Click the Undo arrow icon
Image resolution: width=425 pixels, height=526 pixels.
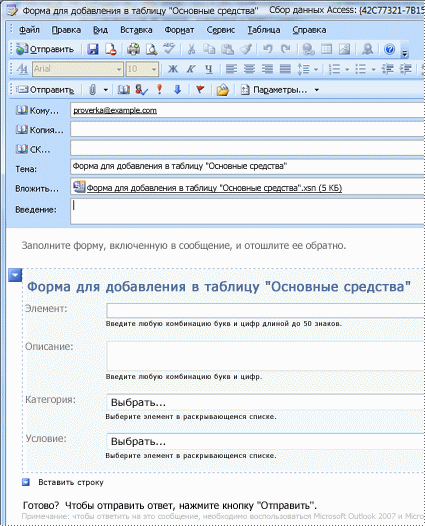click(x=267, y=49)
